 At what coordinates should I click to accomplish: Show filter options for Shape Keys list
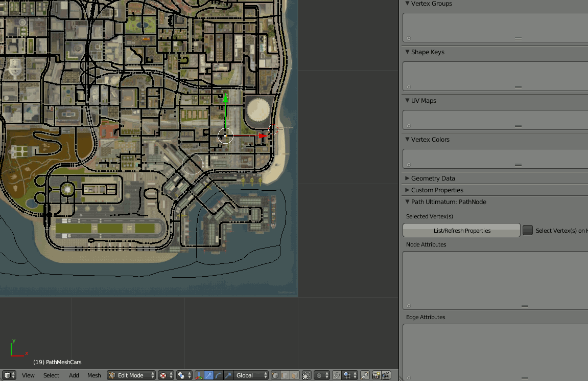tap(409, 87)
